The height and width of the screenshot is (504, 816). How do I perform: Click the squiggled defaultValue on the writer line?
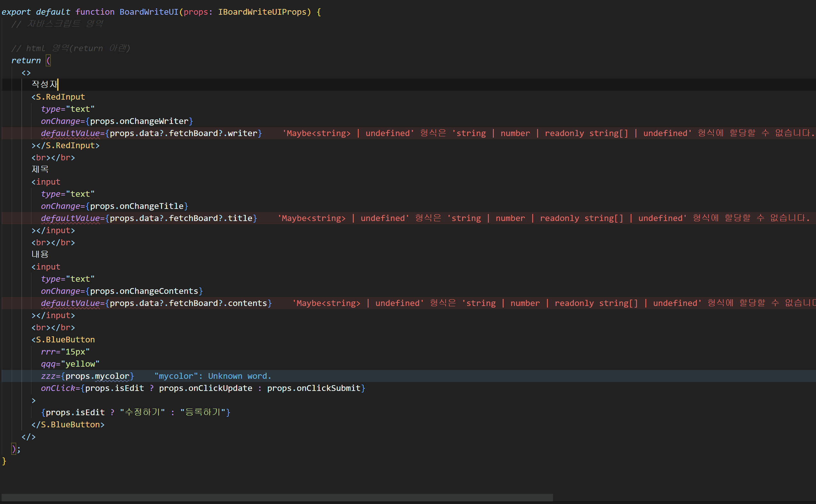click(x=70, y=133)
